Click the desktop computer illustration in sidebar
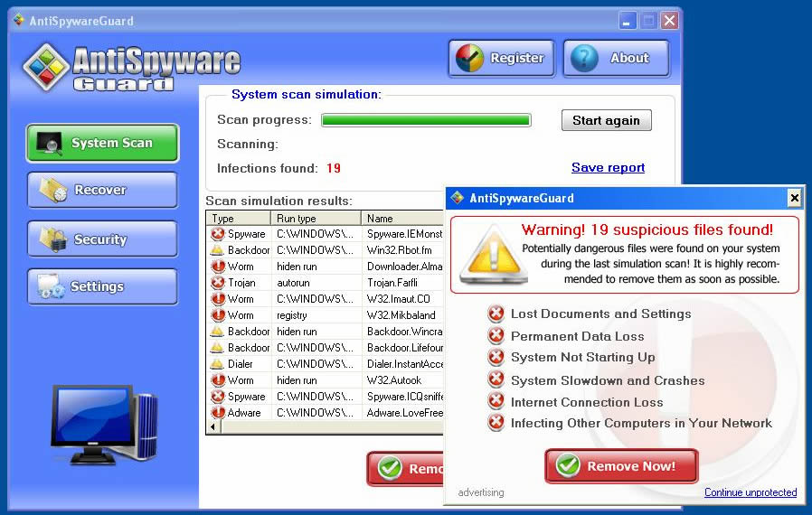This screenshot has height=515, width=812. (x=104, y=425)
